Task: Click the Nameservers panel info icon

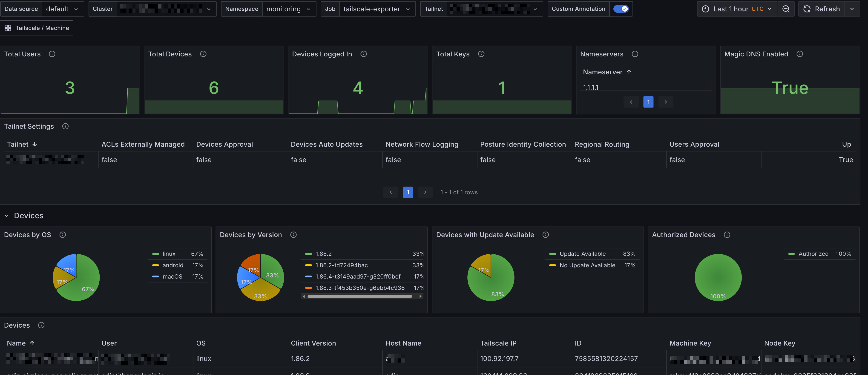Action: (x=635, y=54)
